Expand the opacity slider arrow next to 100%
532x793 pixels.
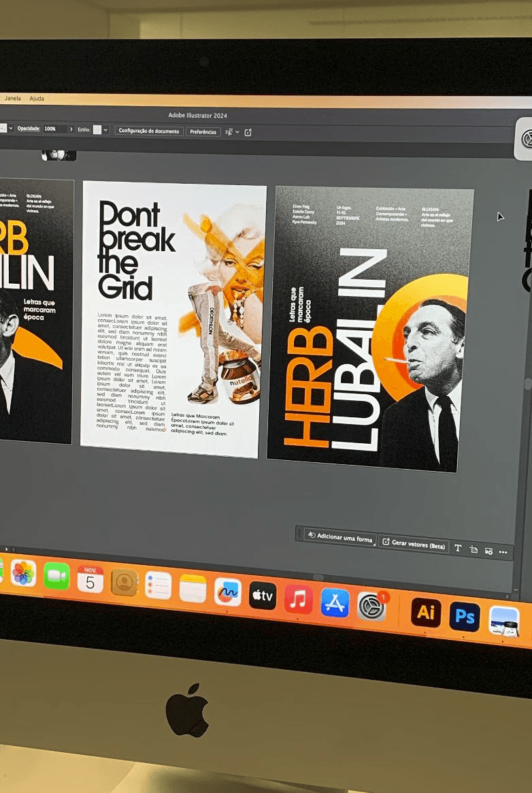tap(71, 129)
